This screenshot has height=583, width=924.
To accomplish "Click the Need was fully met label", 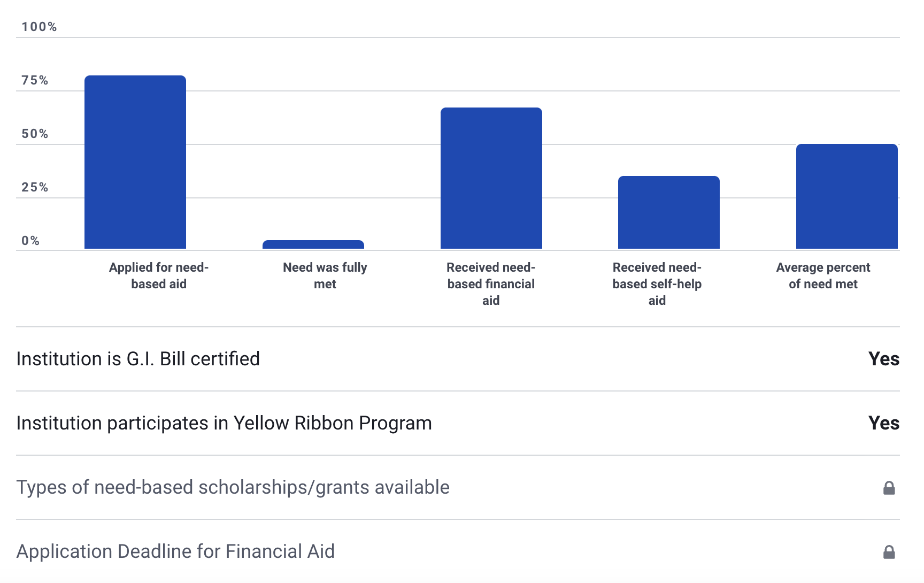I will 325,275.
